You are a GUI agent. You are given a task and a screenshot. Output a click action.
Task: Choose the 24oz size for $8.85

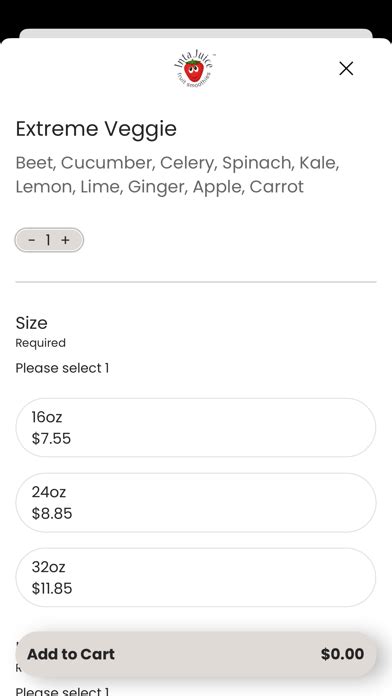tap(196, 502)
